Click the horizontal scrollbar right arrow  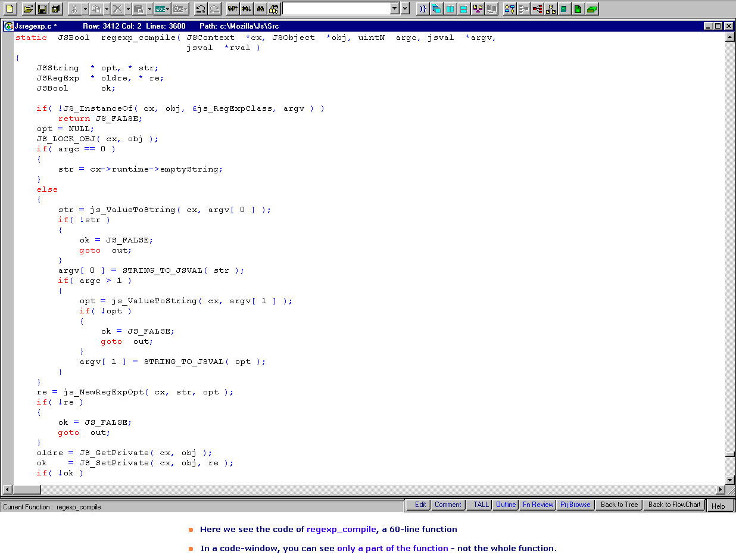(x=721, y=490)
